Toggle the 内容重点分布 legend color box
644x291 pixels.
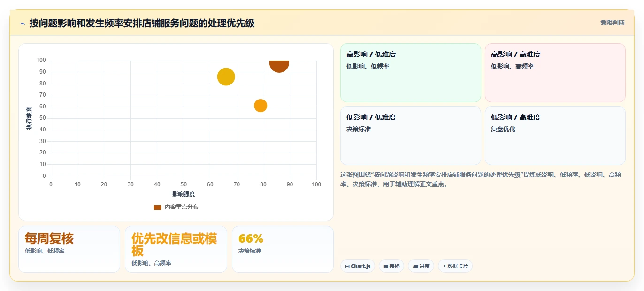(158, 207)
